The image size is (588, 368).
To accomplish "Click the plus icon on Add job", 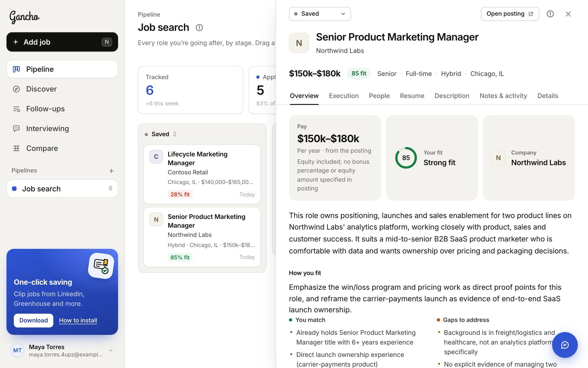I will (x=15, y=42).
